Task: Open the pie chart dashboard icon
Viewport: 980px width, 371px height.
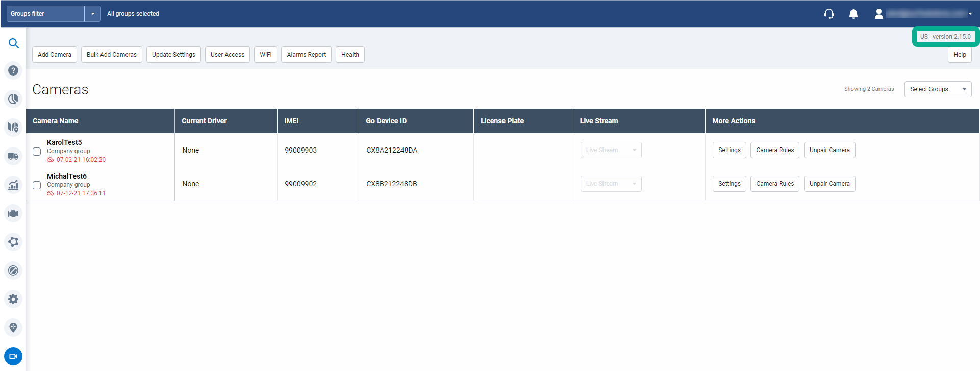Action: pos(13,99)
